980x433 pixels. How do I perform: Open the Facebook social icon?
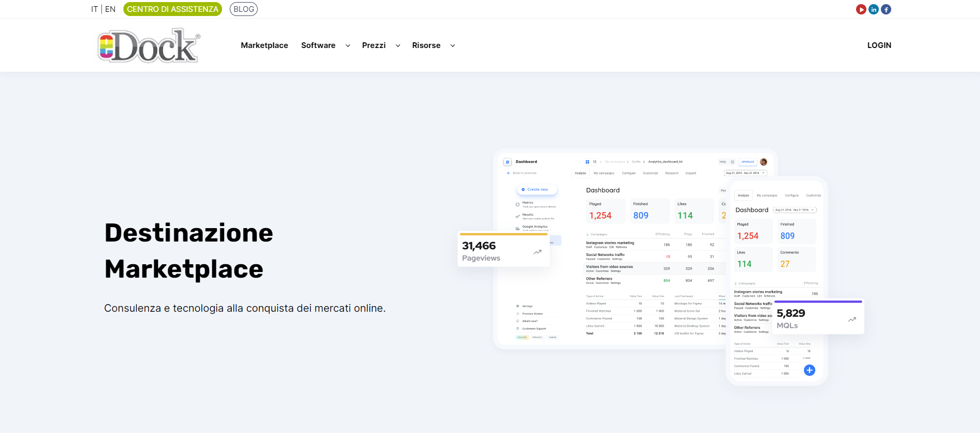tap(886, 9)
